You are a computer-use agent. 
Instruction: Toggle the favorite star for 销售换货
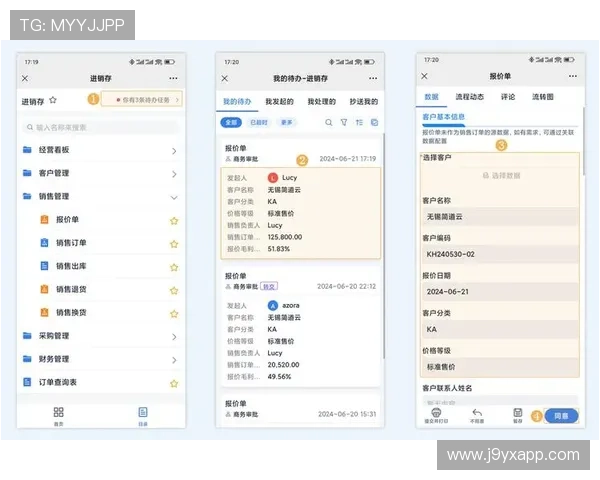pyautogui.click(x=174, y=314)
